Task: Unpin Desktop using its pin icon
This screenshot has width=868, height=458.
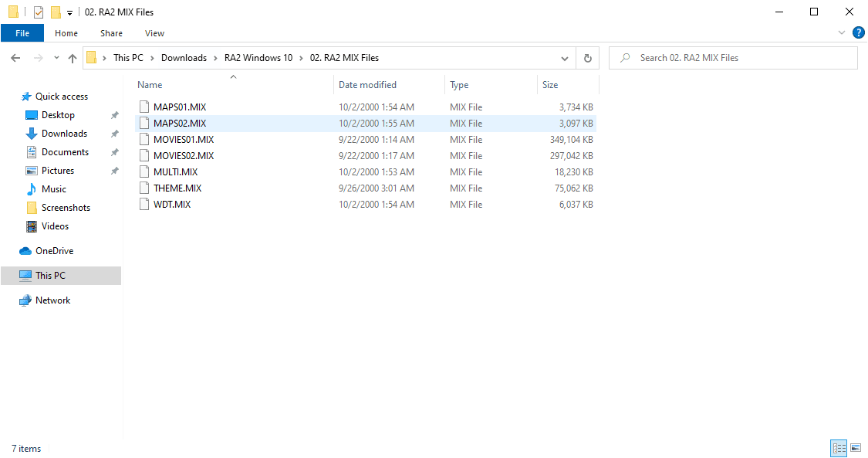Action: click(115, 115)
